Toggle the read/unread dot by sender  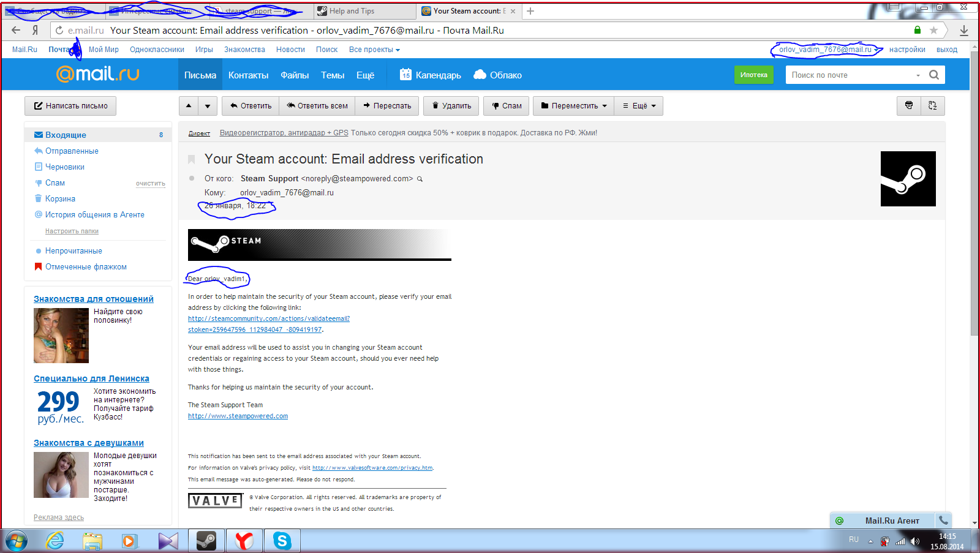click(x=192, y=179)
